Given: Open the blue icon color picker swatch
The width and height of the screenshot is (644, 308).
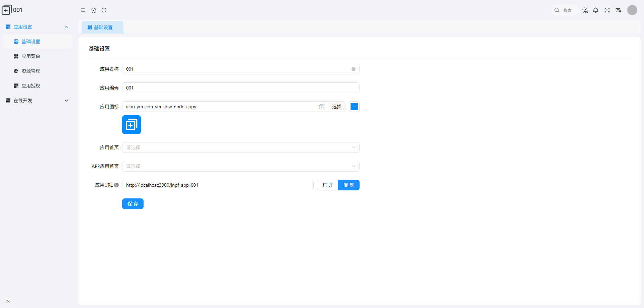Looking at the screenshot, I should [354, 107].
